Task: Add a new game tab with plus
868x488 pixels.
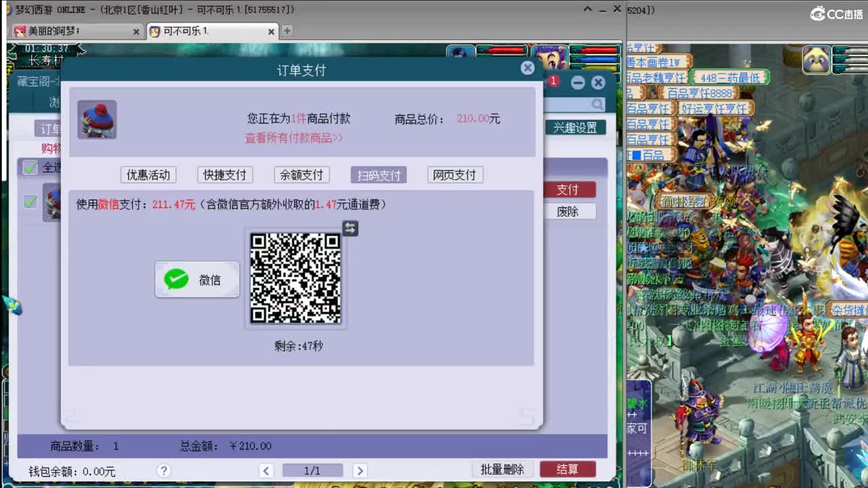Action: (x=287, y=30)
